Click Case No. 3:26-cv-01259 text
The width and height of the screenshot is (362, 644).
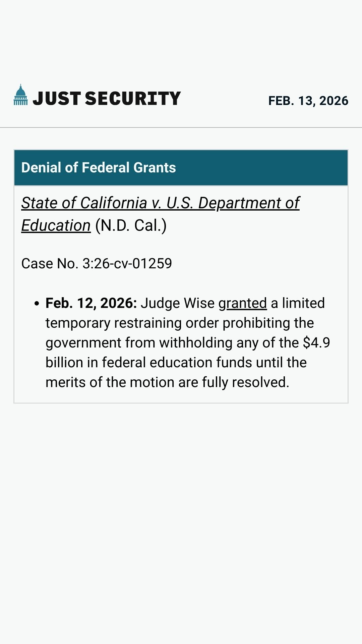97,264
